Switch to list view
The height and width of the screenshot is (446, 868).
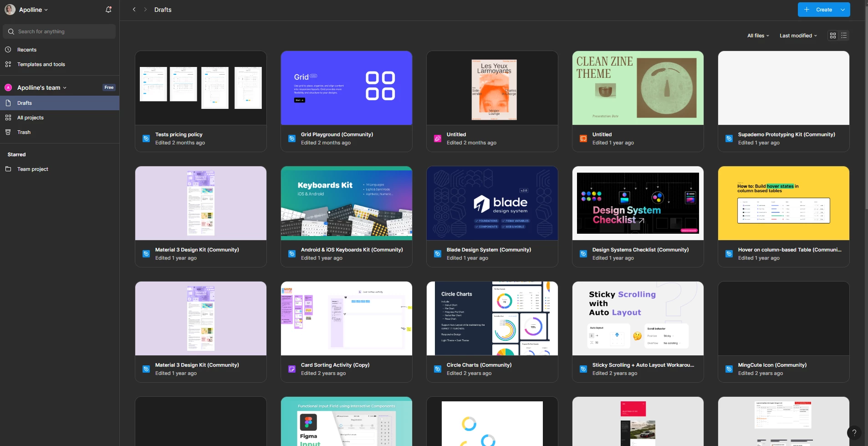tap(844, 36)
